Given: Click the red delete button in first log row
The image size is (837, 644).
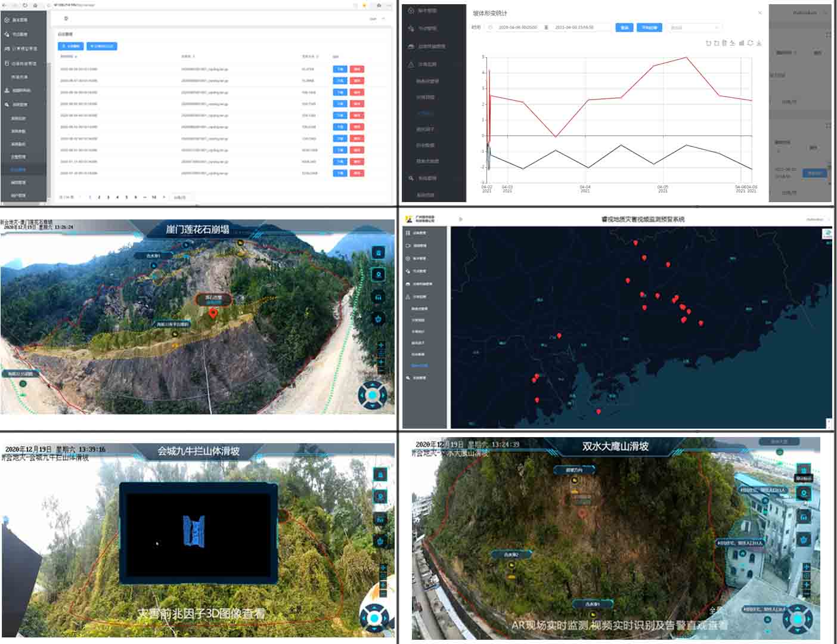Looking at the screenshot, I should pos(356,69).
